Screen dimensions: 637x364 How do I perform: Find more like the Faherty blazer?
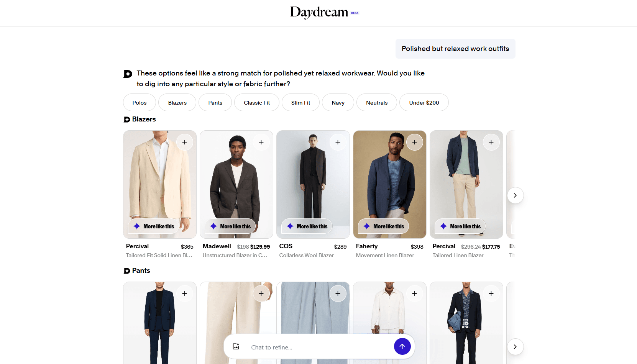[x=384, y=226]
